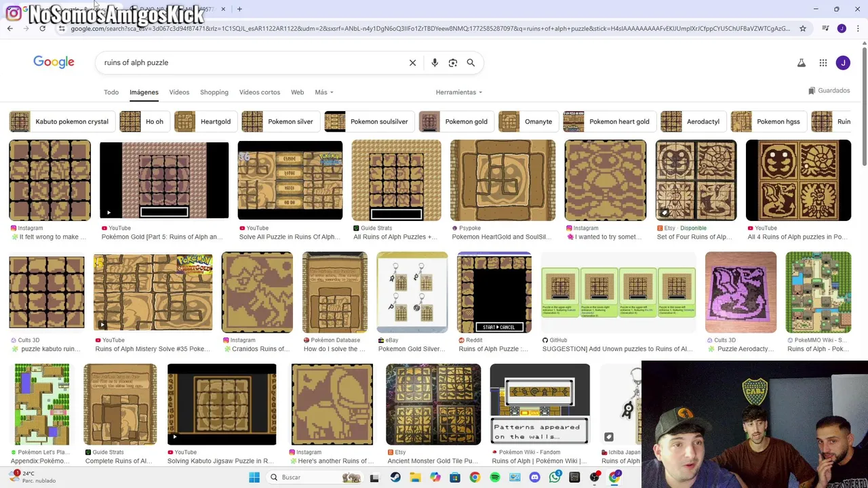Open eBay Pokemon Gold Silver keychain image
The image size is (868, 488).
coord(412,292)
